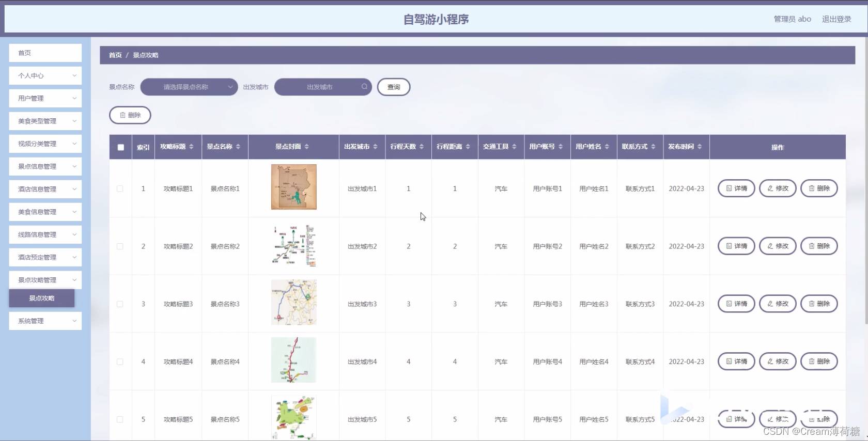The width and height of the screenshot is (868, 441).
Task: Open 详情 for row 攻略标题2
Action: pyautogui.click(x=736, y=246)
